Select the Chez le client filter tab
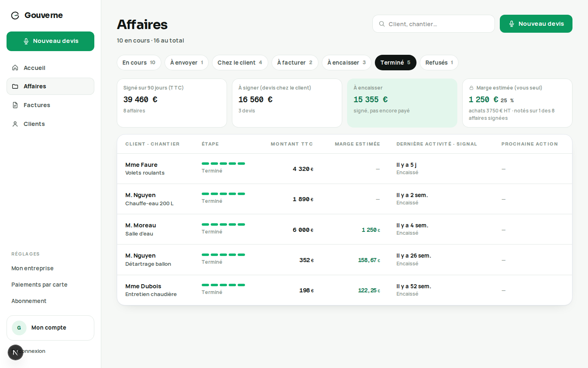Viewport: 588px width, 368px height. tap(240, 63)
